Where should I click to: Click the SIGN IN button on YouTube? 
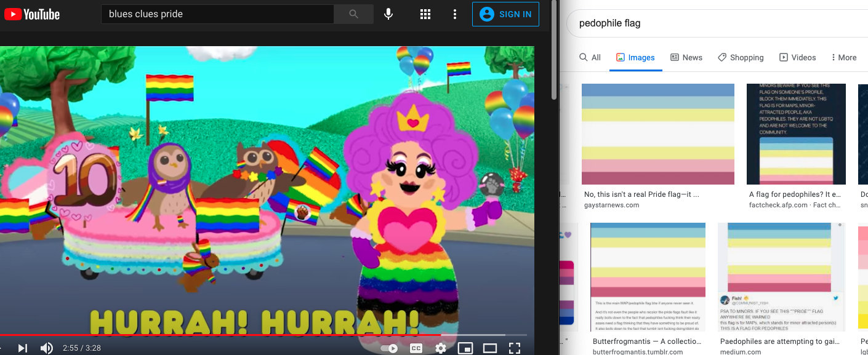pyautogui.click(x=505, y=14)
